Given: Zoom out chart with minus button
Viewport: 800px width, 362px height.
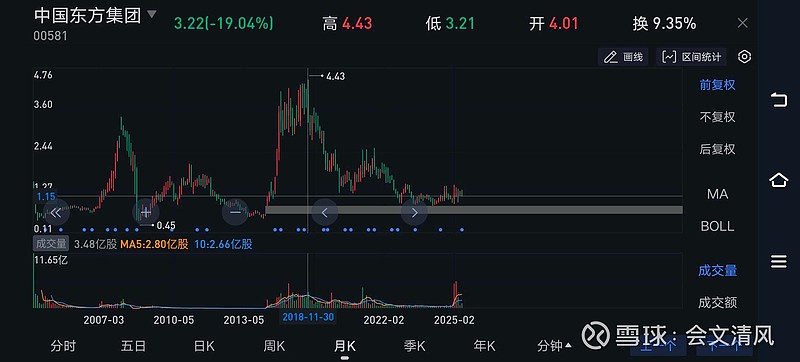Looking at the screenshot, I should 235,212.
